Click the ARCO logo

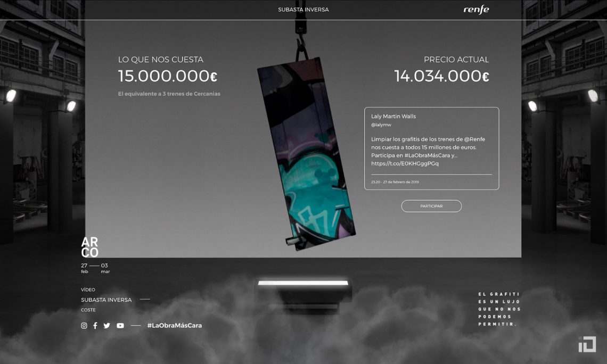(x=89, y=247)
